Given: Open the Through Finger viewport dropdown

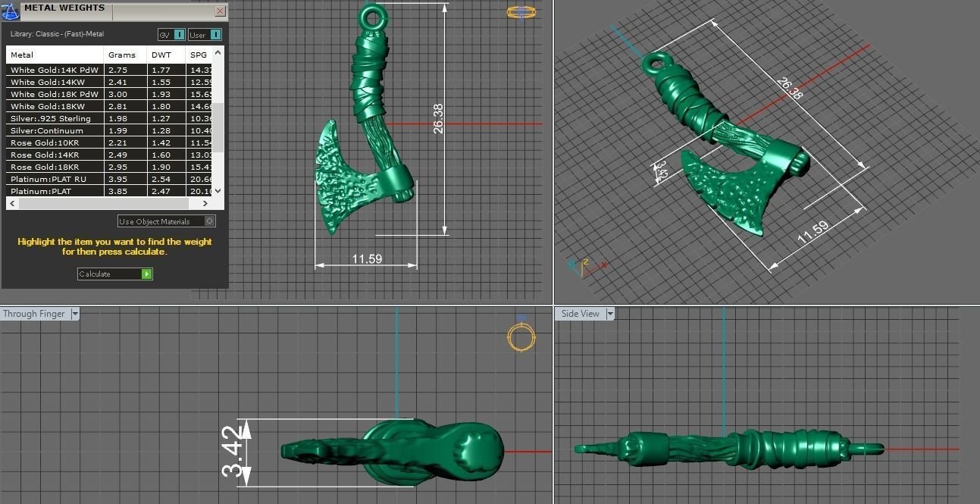Looking at the screenshot, I should [74, 314].
